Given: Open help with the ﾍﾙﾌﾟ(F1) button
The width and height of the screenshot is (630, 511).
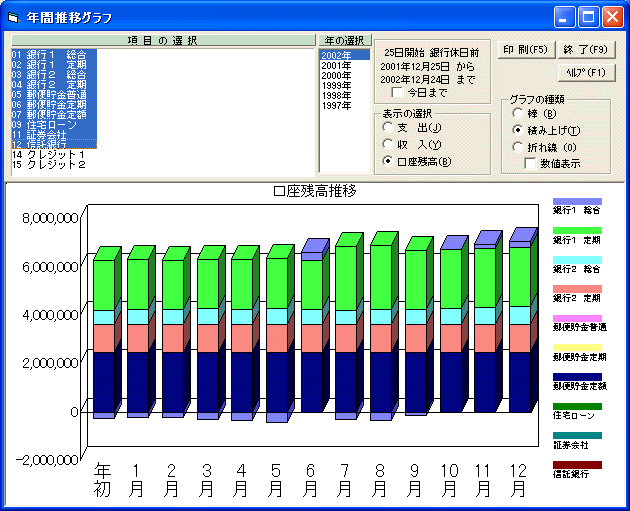Looking at the screenshot, I should pos(581,72).
